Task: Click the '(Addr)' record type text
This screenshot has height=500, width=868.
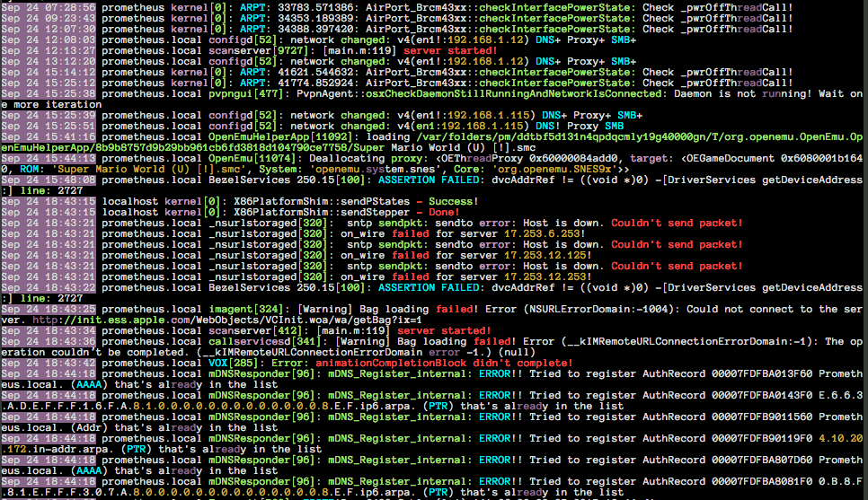Action: pos(89,427)
